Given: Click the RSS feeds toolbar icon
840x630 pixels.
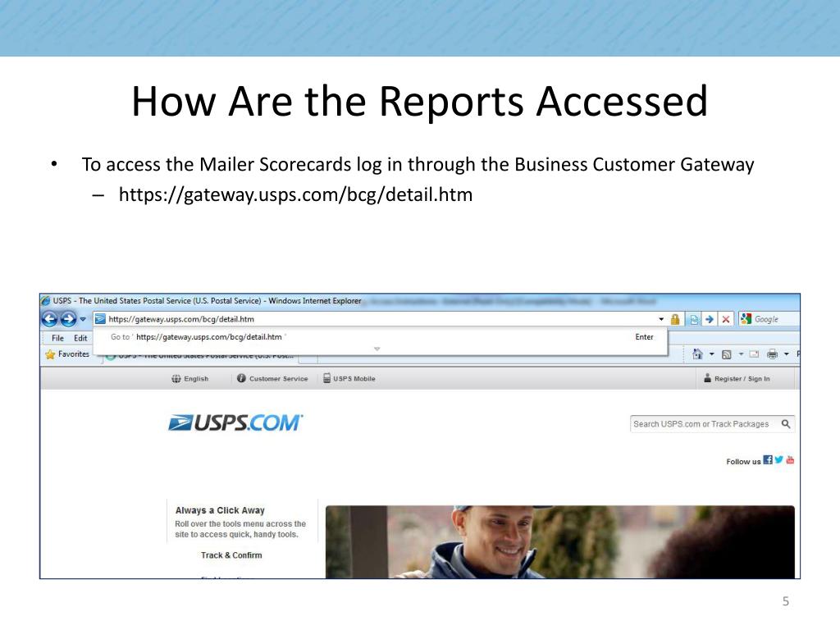Looking at the screenshot, I should [x=727, y=354].
